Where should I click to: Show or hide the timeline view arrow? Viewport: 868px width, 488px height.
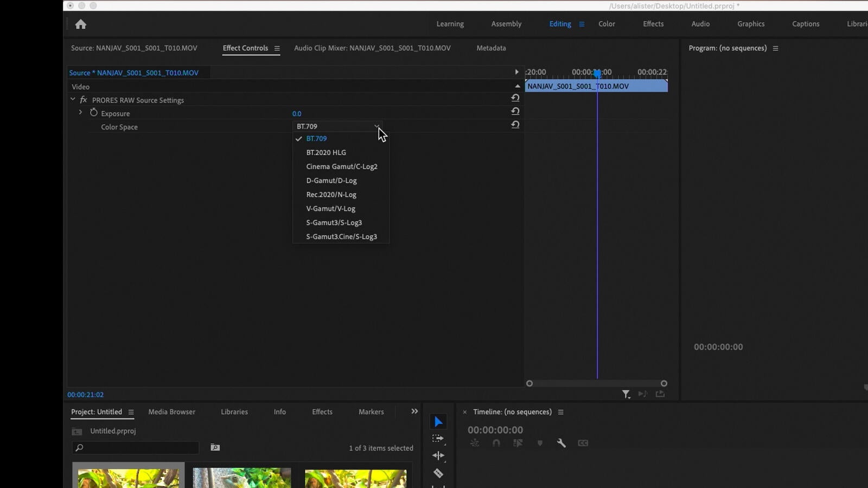[x=516, y=72]
